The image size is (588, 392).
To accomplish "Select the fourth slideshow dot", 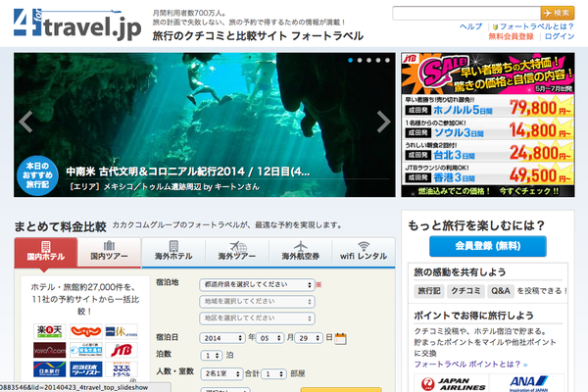I will point(378,60).
